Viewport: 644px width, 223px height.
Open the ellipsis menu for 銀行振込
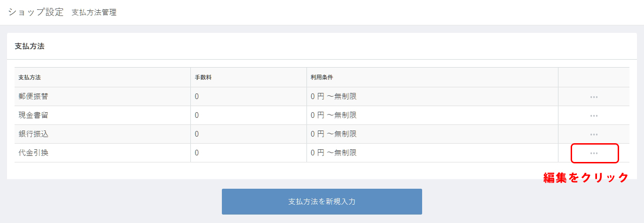594,134
